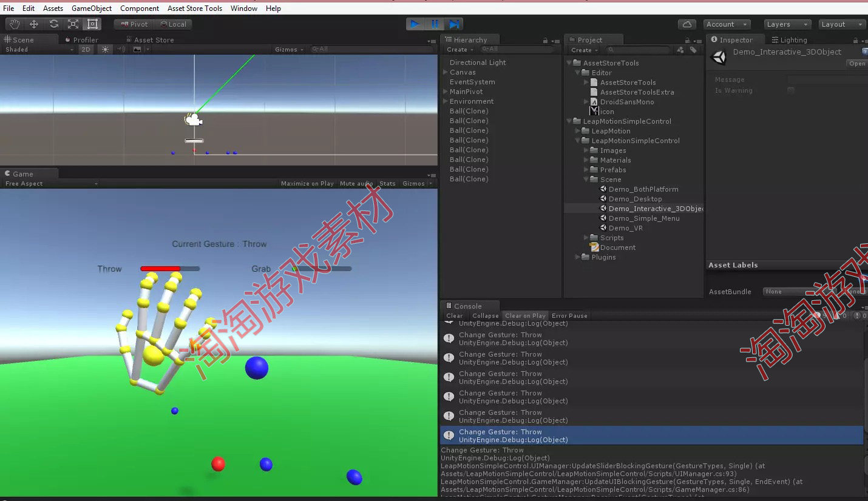Viewport: 868px width, 501px height.
Task: Open the GameObject menu
Action: [x=92, y=8]
